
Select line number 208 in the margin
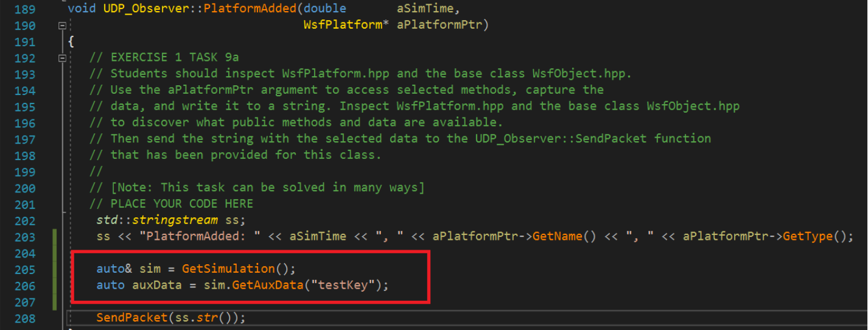click(x=24, y=318)
